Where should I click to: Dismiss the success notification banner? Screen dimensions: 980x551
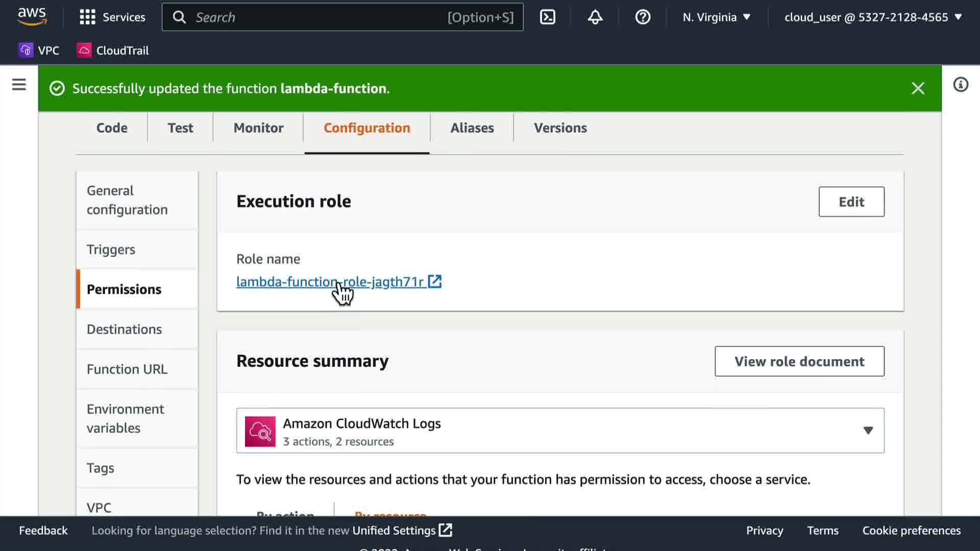918,88
